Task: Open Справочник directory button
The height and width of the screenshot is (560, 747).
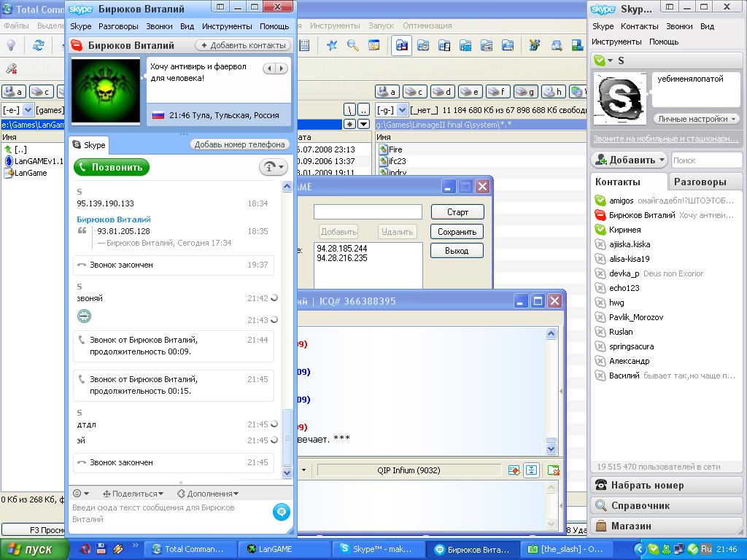Action: pos(667,506)
